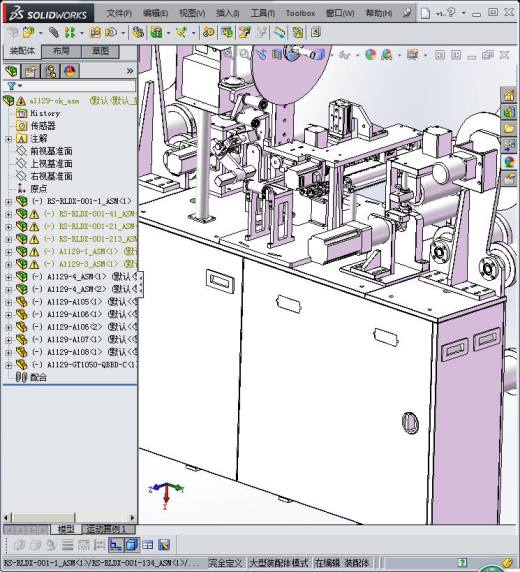The height and width of the screenshot is (572, 520).
Task: Open the 窗口(W) menu
Action: tap(340, 13)
